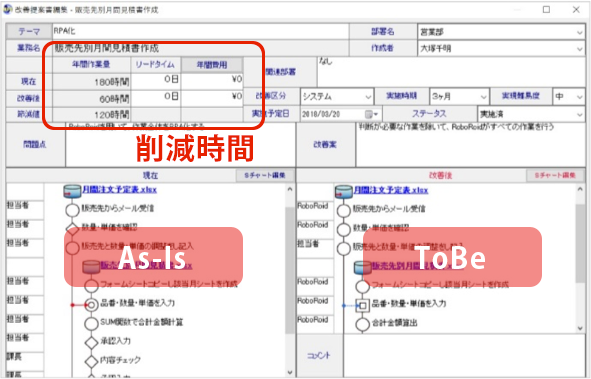The width and height of the screenshot is (591, 379).
Task: Click 課長 label beside 内容チェック
Action: [x=14, y=356]
